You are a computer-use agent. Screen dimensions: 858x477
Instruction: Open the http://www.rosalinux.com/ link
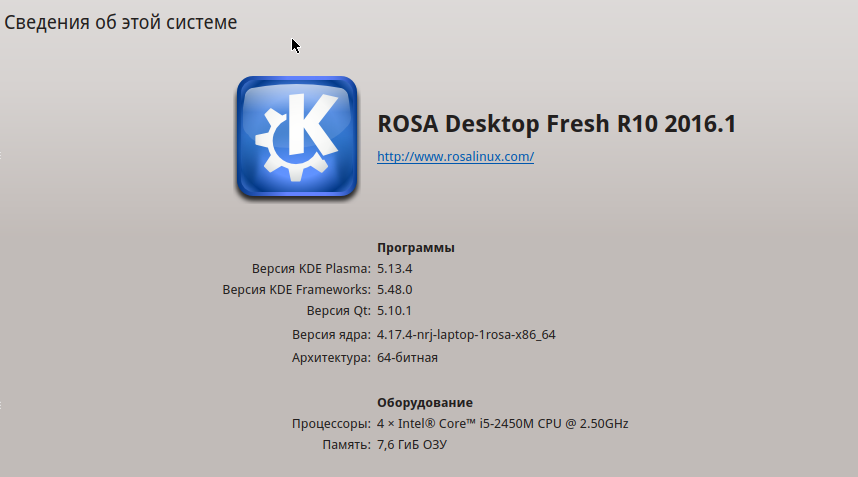point(455,156)
